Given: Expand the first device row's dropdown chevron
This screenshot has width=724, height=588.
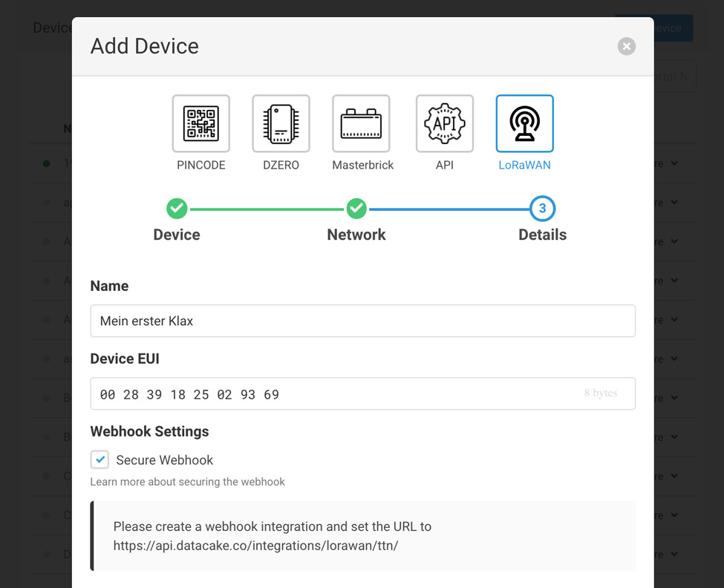Looking at the screenshot, I should pyautogui.click(x=674, y=163).
